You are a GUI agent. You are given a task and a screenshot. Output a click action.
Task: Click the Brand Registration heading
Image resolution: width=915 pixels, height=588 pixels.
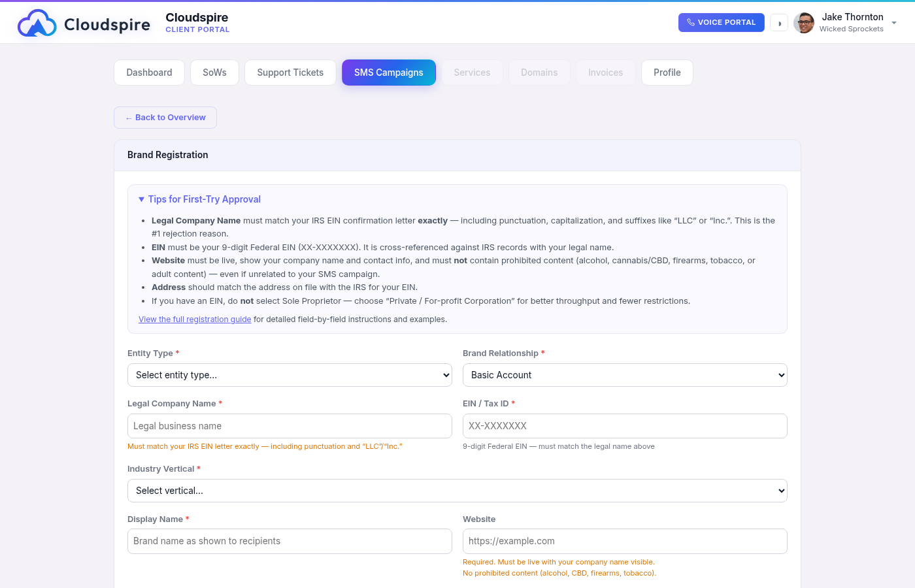(168, 155)
